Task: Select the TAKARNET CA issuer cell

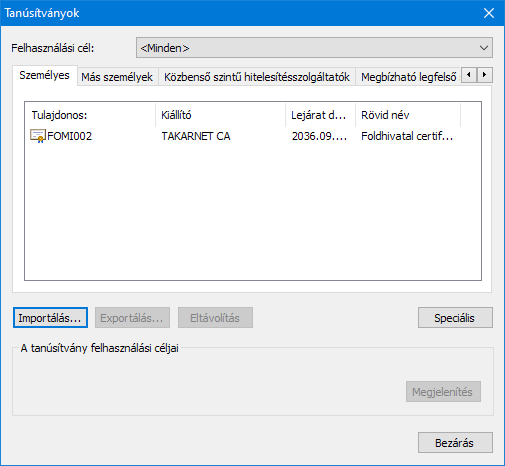Action: pyautogui.click(x=196, y=136)
